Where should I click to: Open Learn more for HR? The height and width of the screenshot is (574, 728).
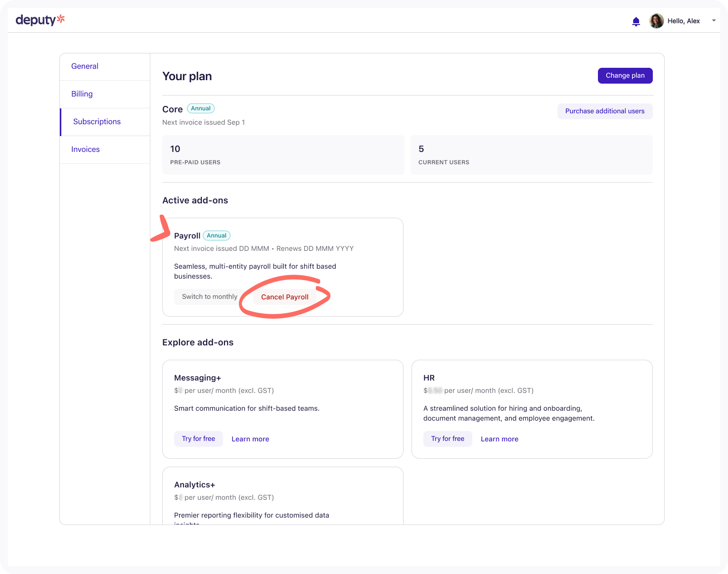coord(500,439)
